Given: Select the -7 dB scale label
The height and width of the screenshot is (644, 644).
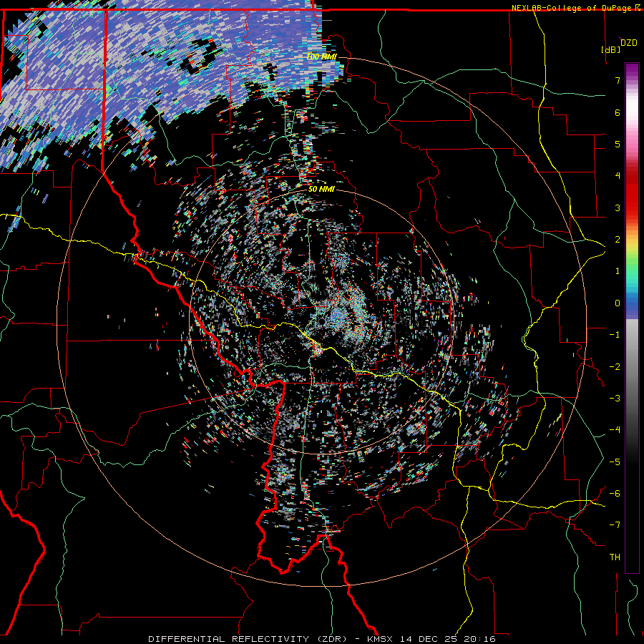Looking at the screenshot, I should click(615, 525).
